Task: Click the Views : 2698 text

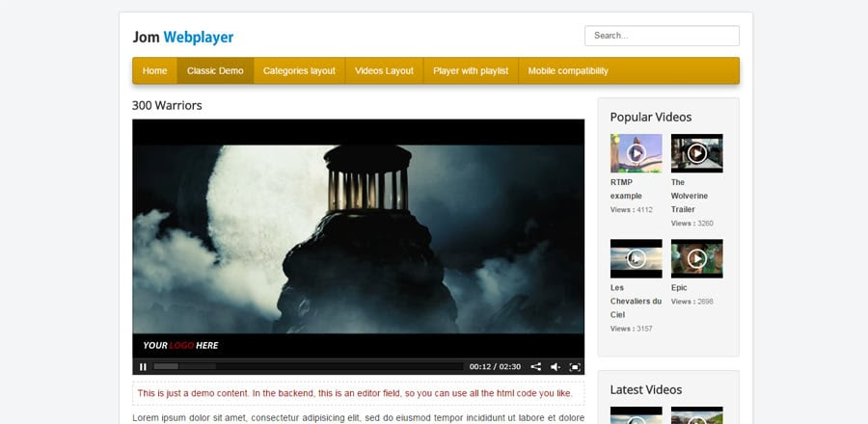Action: (x=692, y=302)
